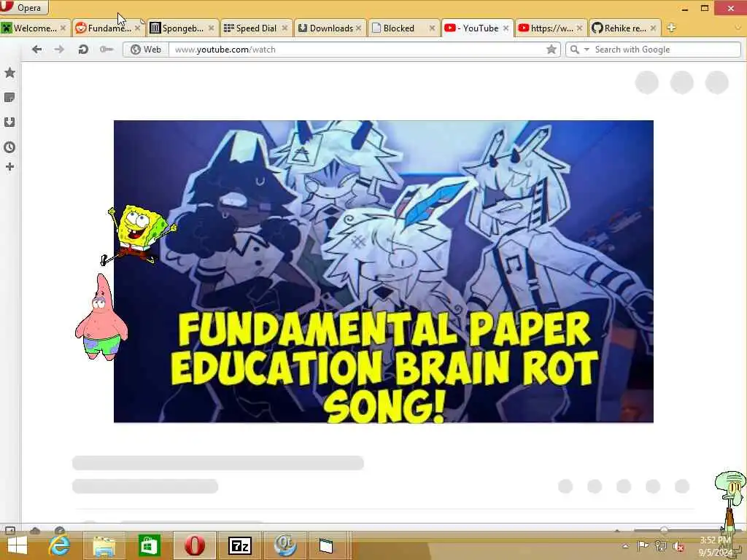Open the search engine dropdown arrow

(587, 50)
